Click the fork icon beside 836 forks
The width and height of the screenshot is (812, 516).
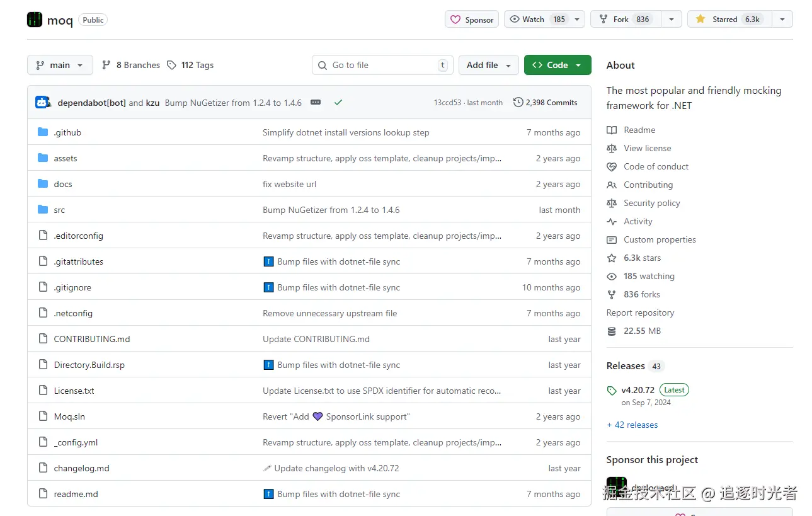[x=612, y=294]
